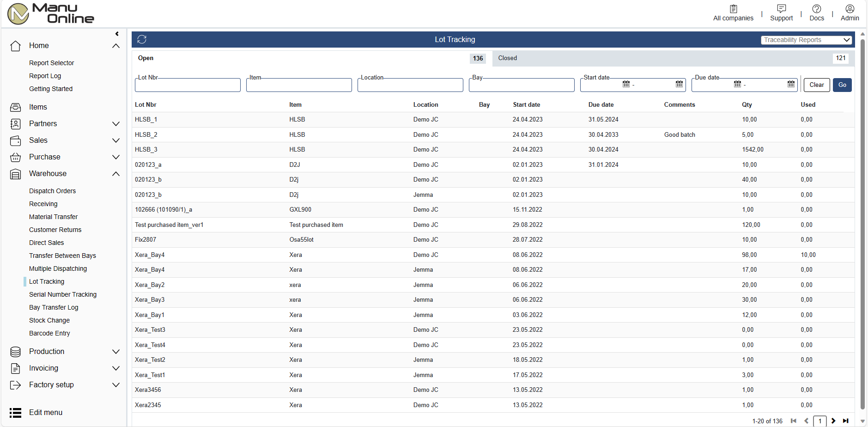Screen dimensions: 868x427
Task: Open the Docs help icon
Action: (x=816, y=9)
